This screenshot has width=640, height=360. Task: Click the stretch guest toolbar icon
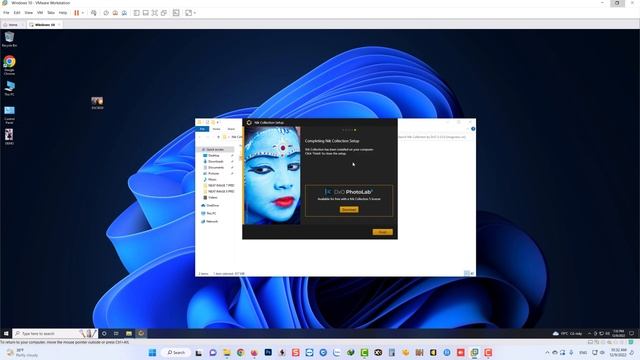pyautogui.click(x=189, y=13)
